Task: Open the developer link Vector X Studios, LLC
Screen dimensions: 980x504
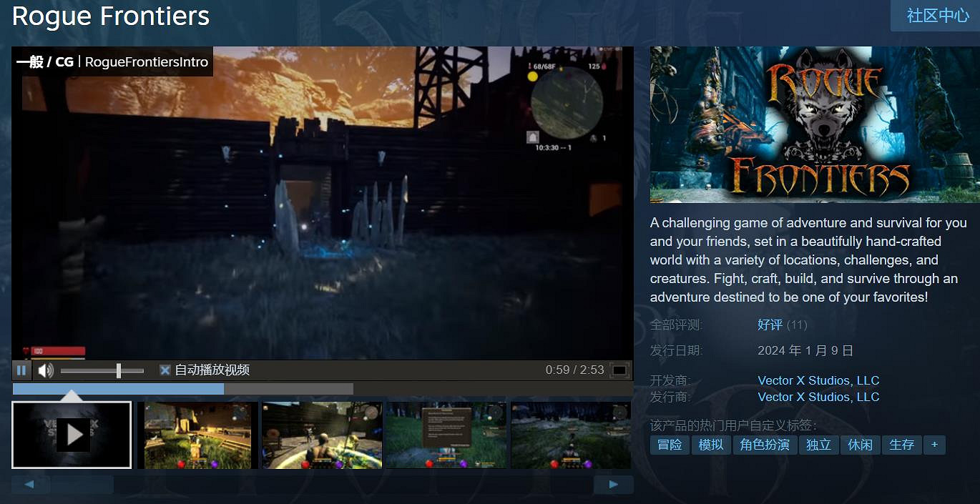Action: point(818,380)
